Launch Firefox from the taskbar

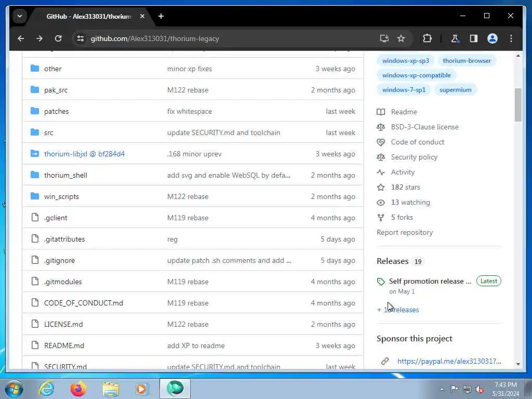[78, 389]
